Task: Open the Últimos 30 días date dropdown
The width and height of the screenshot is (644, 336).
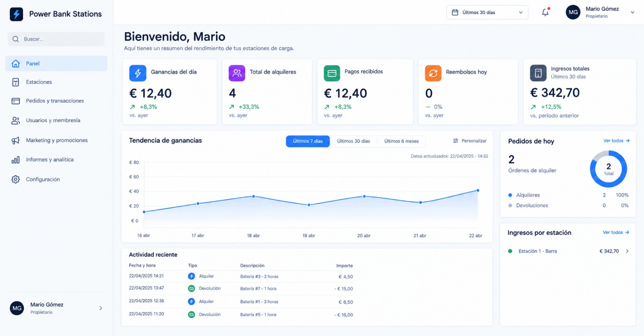Action: pos(487,12)
